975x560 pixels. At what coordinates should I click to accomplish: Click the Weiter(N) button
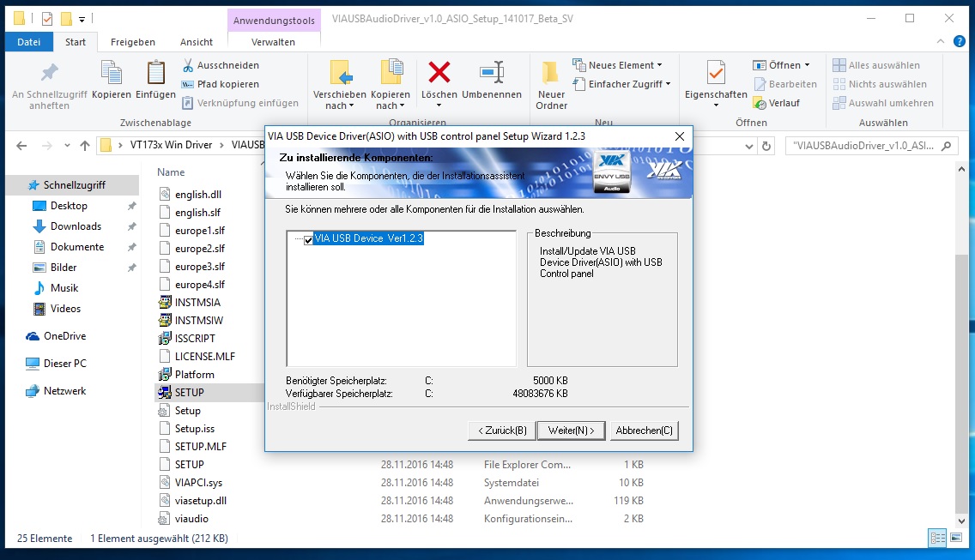[572, 431]
